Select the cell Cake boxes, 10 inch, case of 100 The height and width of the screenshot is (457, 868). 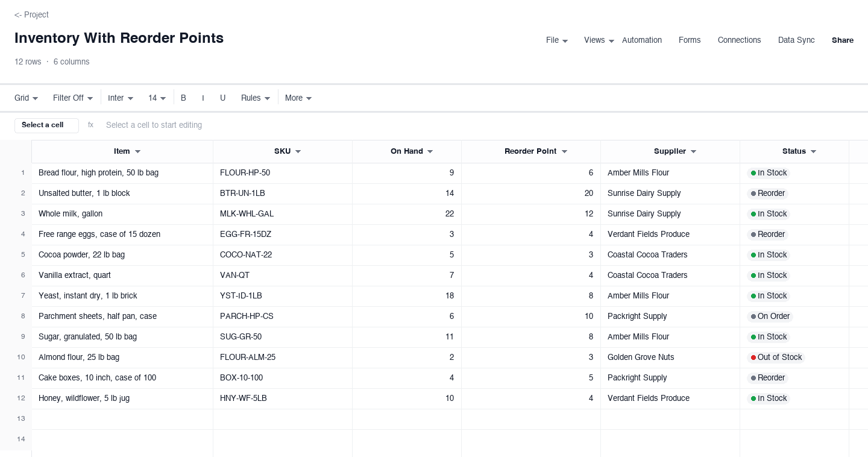point(122,378)
